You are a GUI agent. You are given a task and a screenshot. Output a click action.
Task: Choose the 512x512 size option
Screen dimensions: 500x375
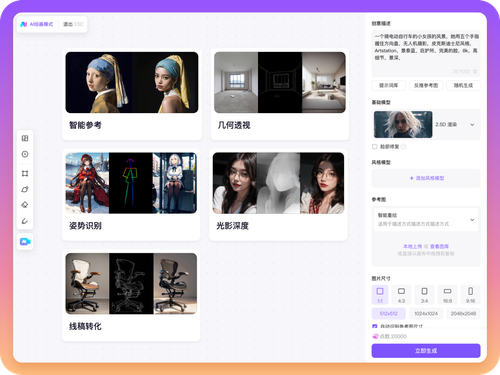pos(389,314)
